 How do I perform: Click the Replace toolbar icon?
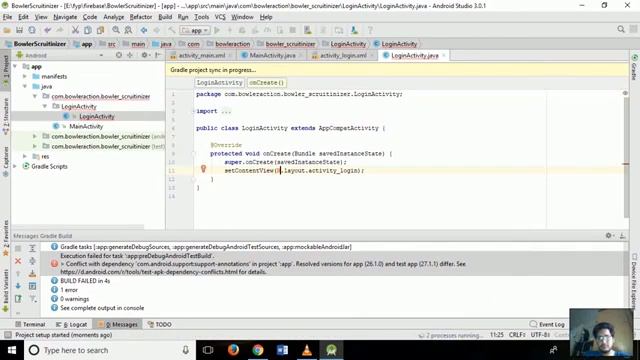[128, 30]
